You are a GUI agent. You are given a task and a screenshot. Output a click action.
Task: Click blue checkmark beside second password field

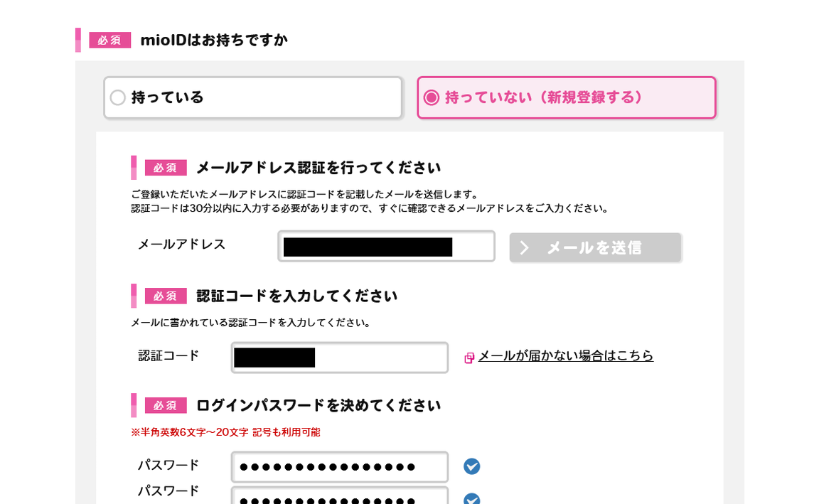(x=471, y=498)
